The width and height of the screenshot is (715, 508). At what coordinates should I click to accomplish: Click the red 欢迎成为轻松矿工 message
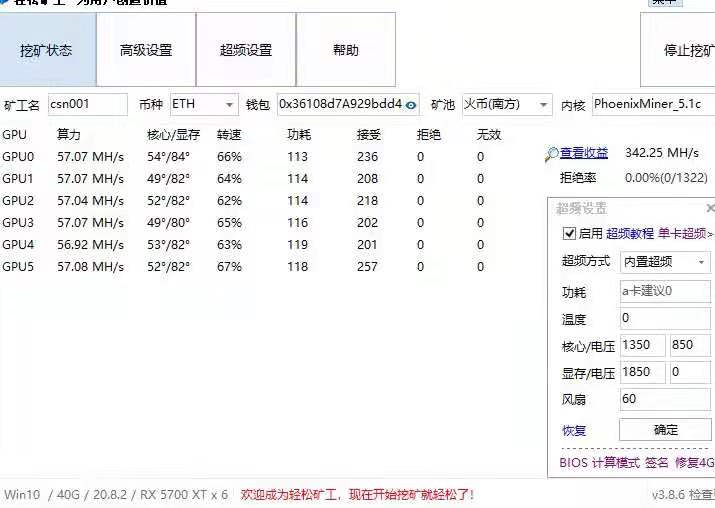(358, 494)
